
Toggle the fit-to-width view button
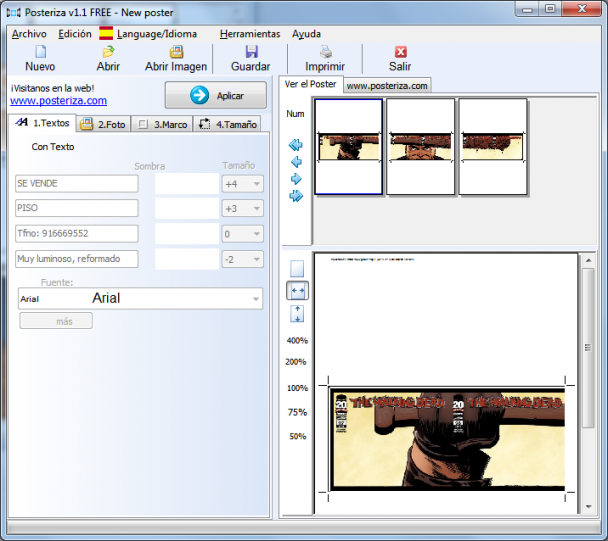tap(297, 290)
